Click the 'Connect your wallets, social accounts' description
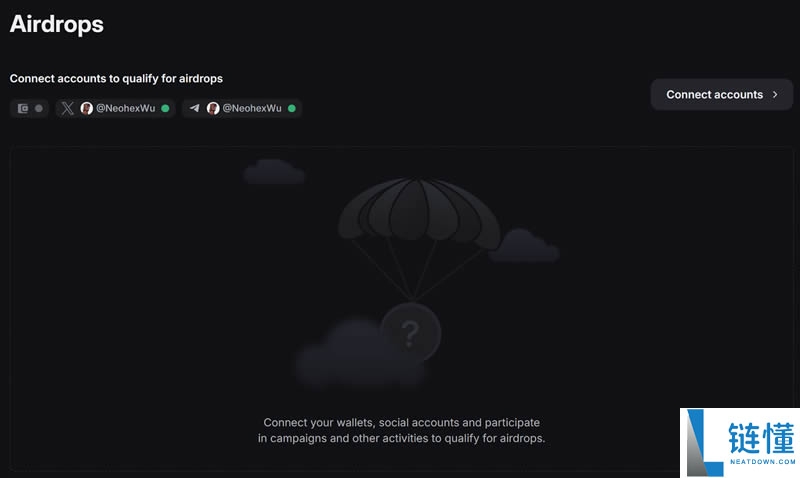 coord(402,430)
